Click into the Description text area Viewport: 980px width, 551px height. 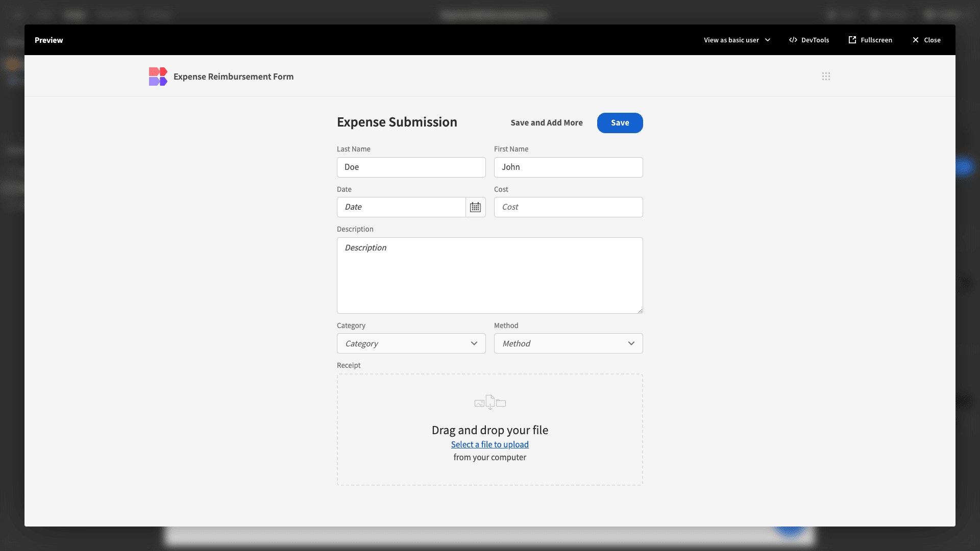pyautogui.click(x=489, y=275)
